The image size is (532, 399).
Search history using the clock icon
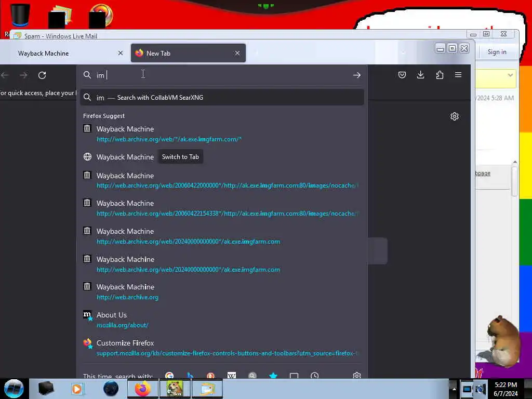tap(314, 375)
